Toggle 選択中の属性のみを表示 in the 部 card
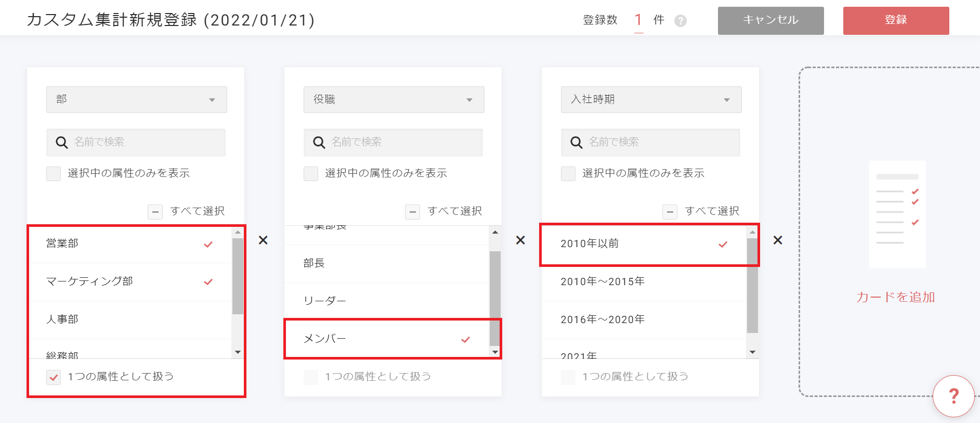 coord(54,174)
